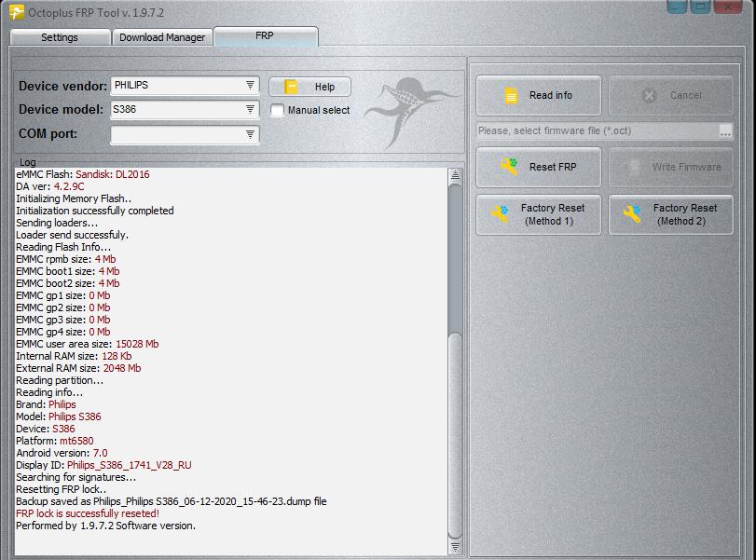Viewport: 756px width, 560px height.
Task: Click the Factory Reset Method 1 wrench icon
Action: (x=500, y=214)
